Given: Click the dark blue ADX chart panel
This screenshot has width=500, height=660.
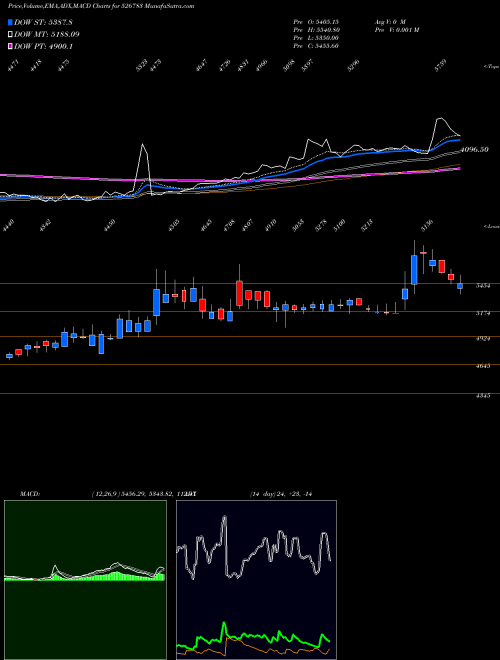Looking at the screenshot, I should point(256,580).
